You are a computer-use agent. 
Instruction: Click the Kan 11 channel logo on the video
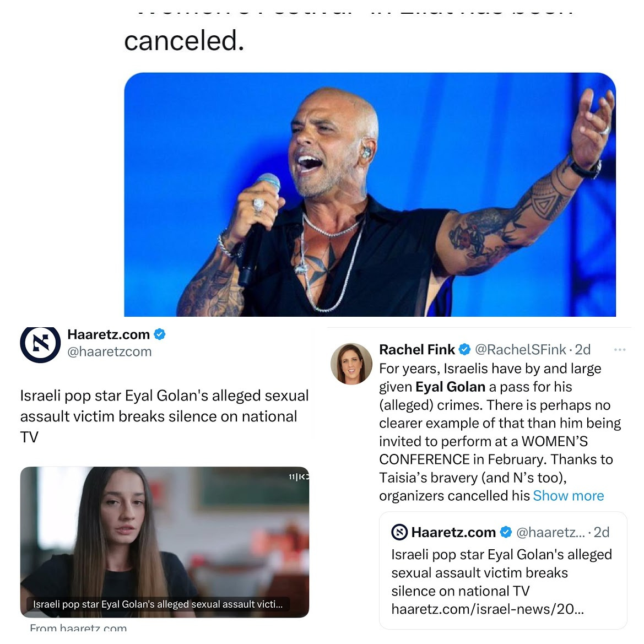pyautogui.click(x=299, y=477)
